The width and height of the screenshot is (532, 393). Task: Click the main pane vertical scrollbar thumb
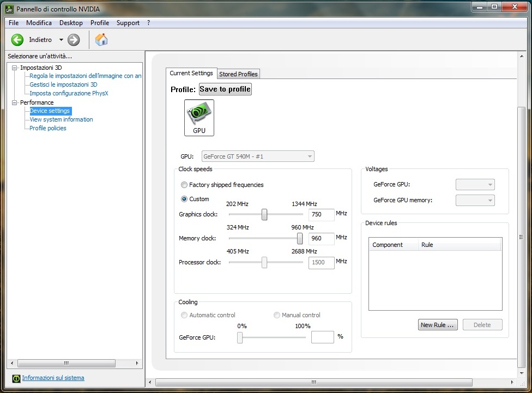tap(522, 237)
